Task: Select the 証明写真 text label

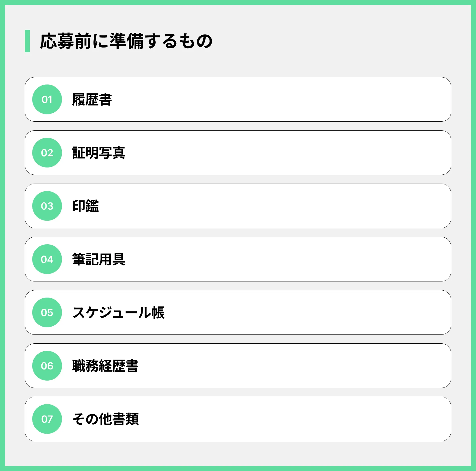Action: pyautogui.click(x=99, y=153)
